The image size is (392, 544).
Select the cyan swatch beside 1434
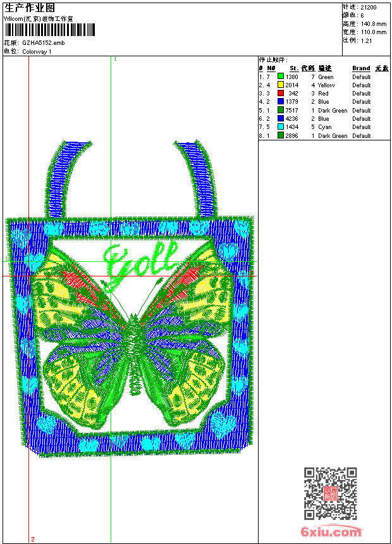pyautogui.click(x=281, y=127)
